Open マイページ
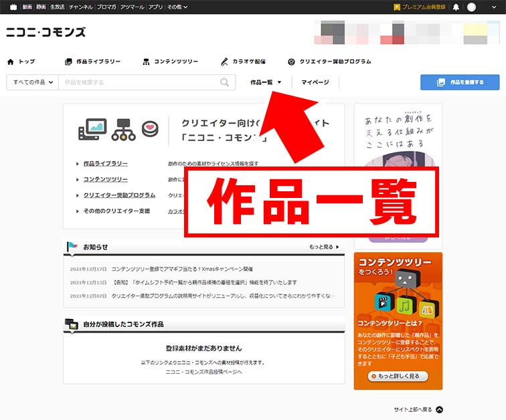Screen dimensions: 506x420 (x=315, y=82)
